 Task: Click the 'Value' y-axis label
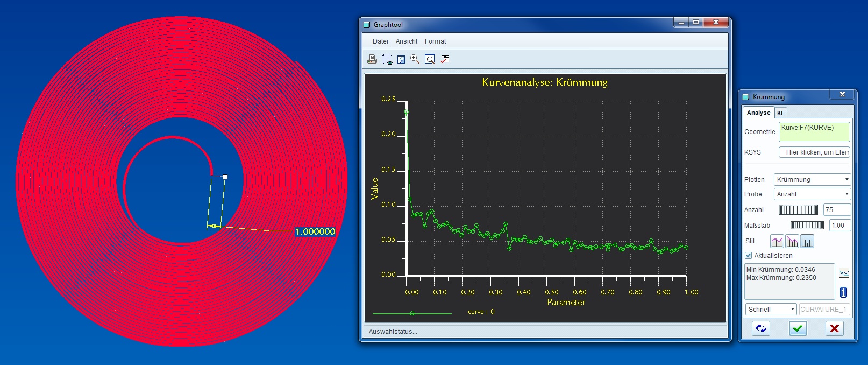(375, 189)
